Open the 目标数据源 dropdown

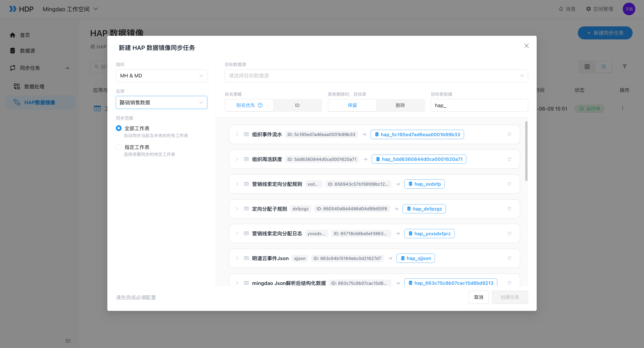point(376,76)
